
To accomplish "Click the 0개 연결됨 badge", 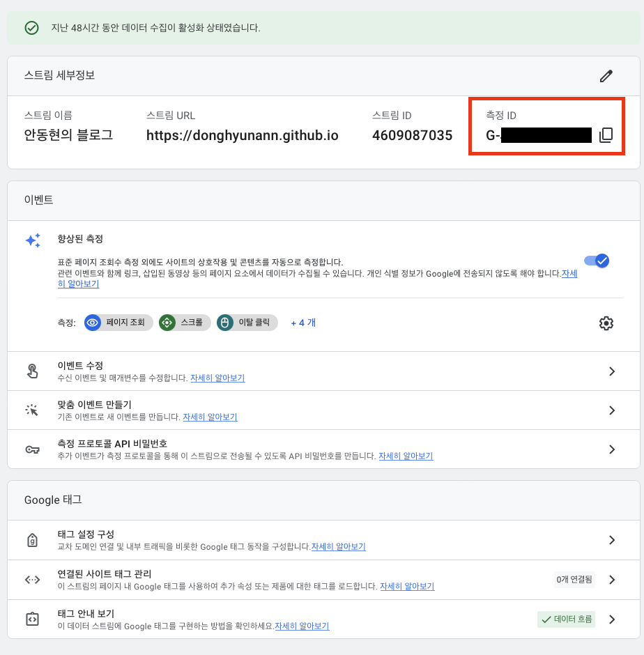I will [x=574, y=579].
